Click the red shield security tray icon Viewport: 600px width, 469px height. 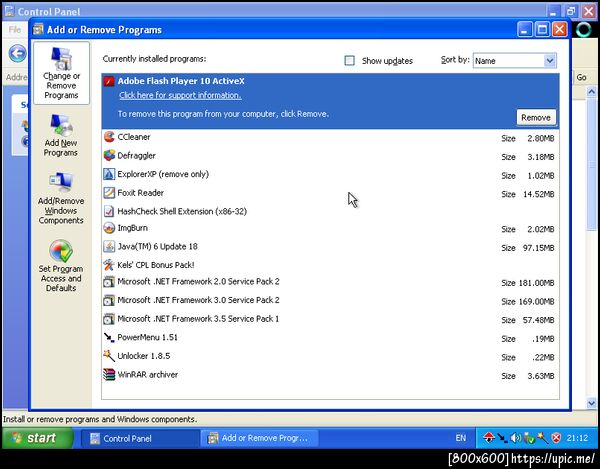click(x=556, y=438)
